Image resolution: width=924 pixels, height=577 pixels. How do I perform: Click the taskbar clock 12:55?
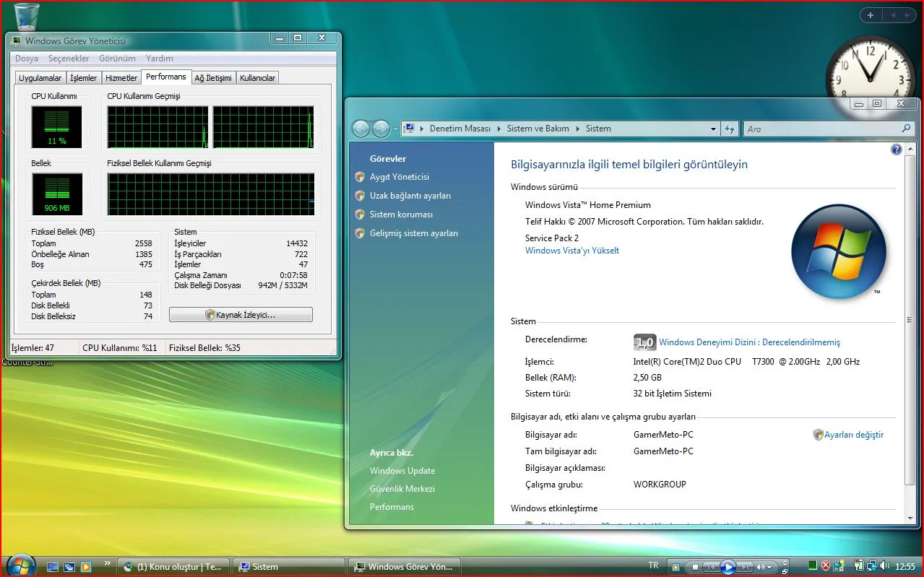tap(905, 566)
